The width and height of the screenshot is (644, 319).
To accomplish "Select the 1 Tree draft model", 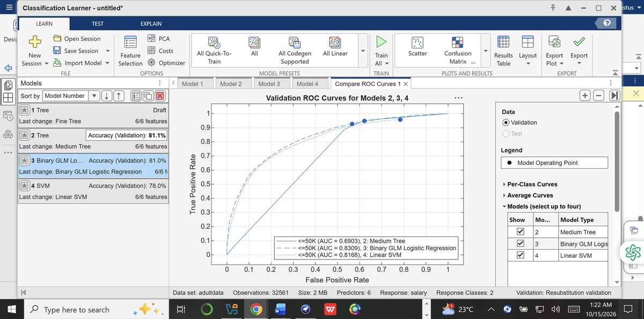I will (x=93, y=115).
